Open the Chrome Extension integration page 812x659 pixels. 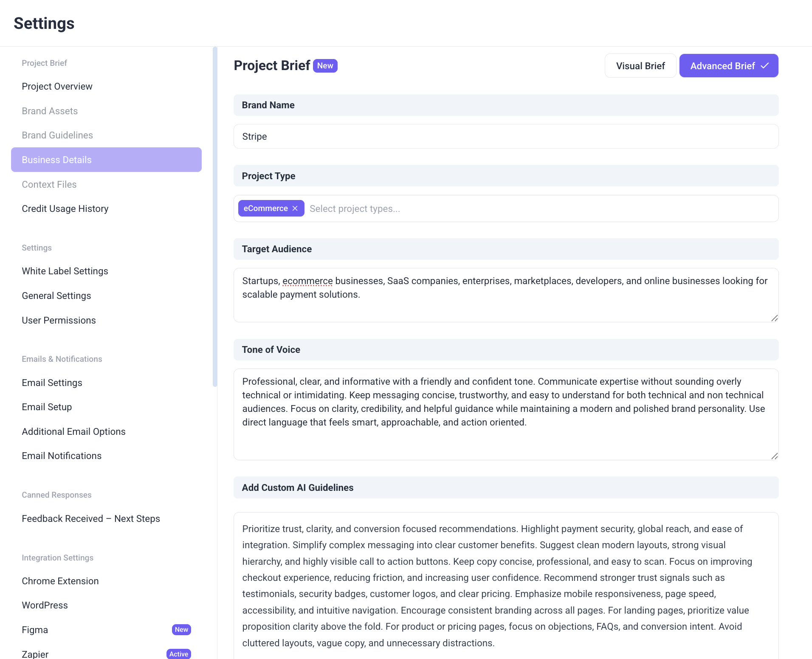click(x=60, y=581)
